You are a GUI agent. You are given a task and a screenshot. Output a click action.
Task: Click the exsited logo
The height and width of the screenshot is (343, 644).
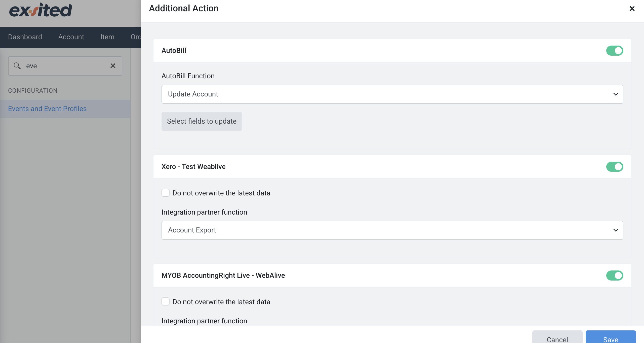coord(41,10)
